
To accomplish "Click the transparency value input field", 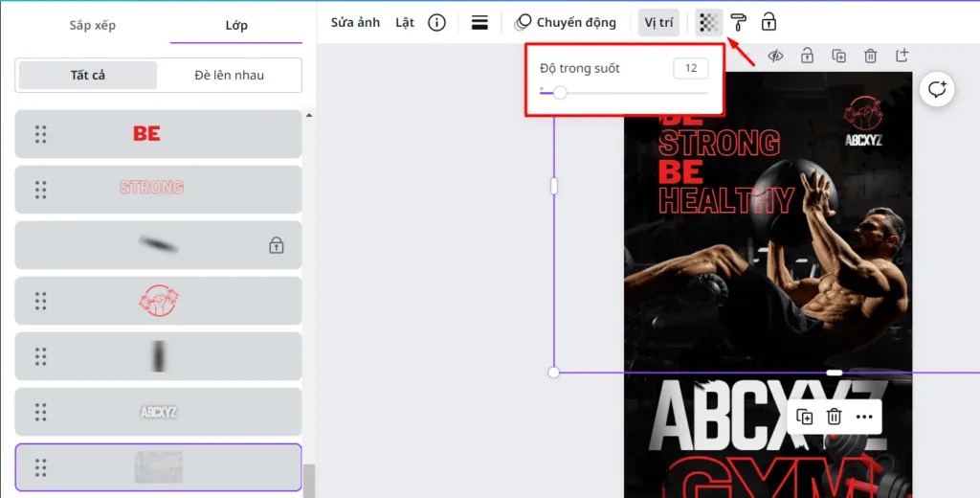I will 691,68.
